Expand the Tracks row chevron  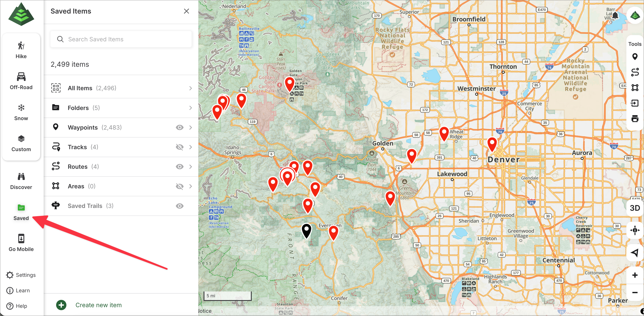(190, 147)
